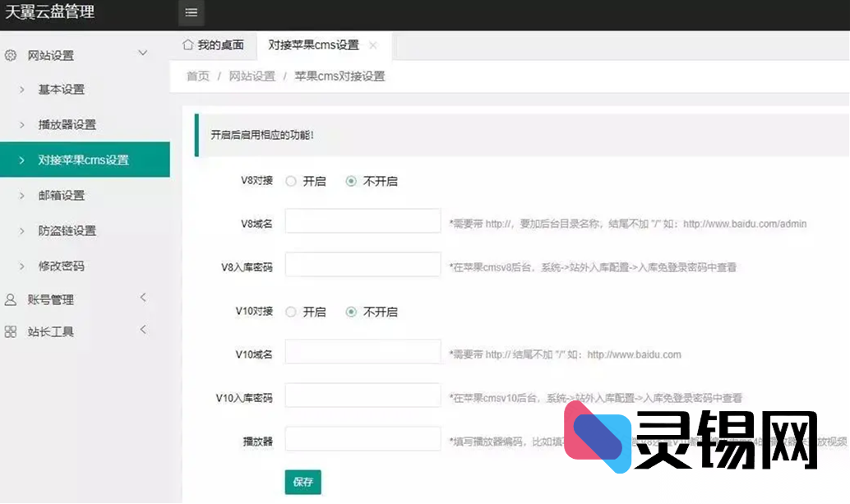This screenshot has width=850, height=504.
Task: Click the hamburger menu icon at top
Action: (191, 13)
